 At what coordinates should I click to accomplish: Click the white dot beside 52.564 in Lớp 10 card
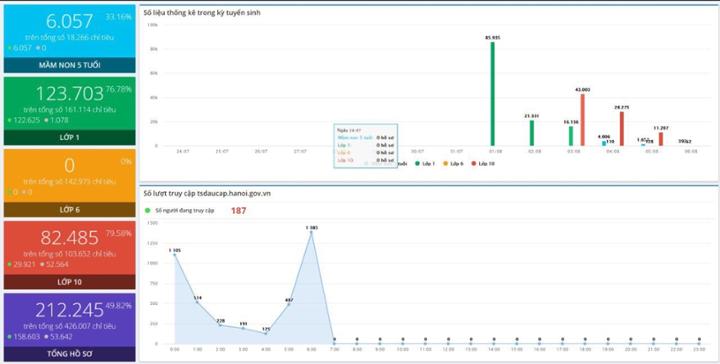[42, 264]
